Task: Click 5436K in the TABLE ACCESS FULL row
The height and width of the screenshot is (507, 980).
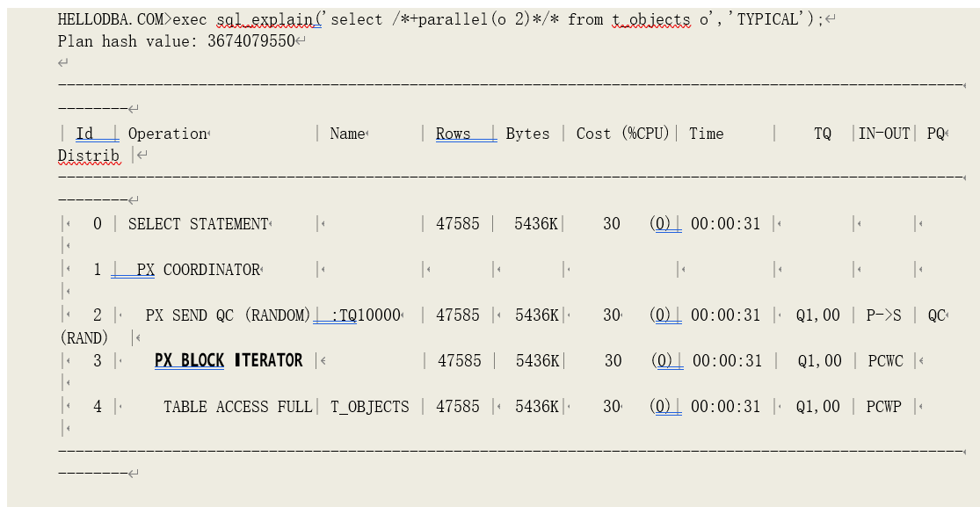Action: [x=536, y=407]
